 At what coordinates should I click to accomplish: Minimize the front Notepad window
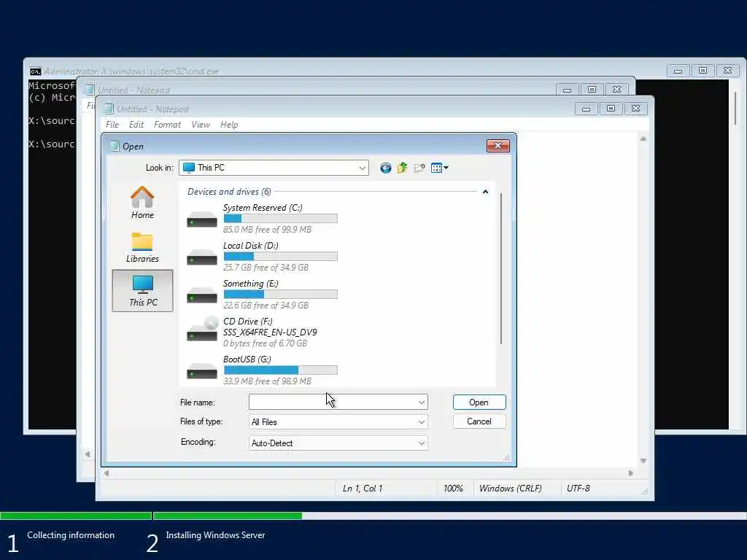tap(586, 109)
